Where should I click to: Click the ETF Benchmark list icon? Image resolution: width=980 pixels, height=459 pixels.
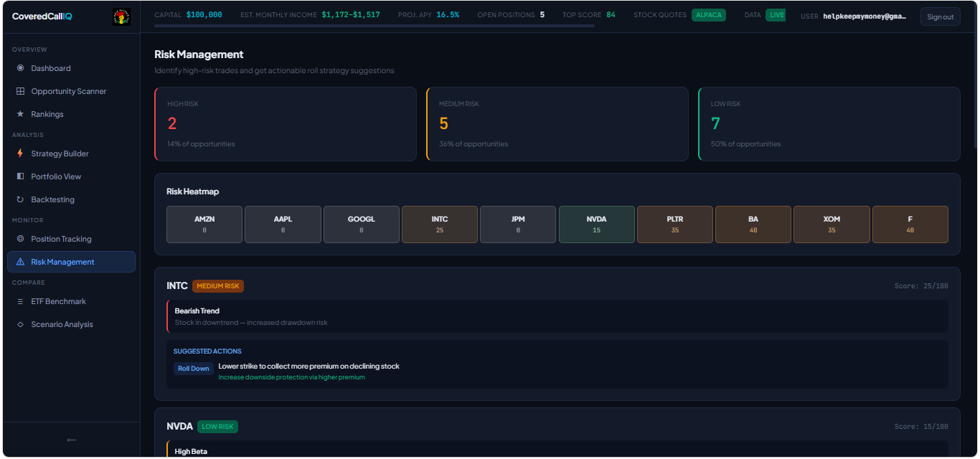(20, 301)
